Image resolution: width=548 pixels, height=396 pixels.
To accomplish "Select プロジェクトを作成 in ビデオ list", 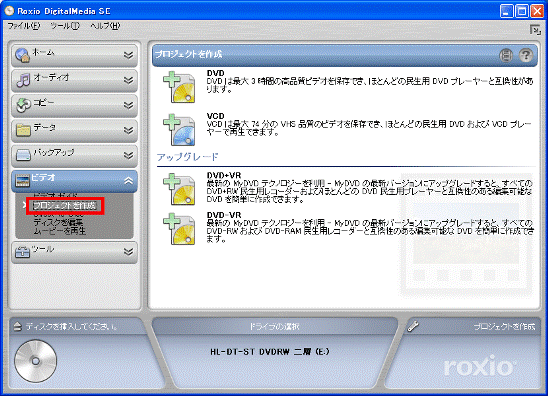I will click(64, 206).
